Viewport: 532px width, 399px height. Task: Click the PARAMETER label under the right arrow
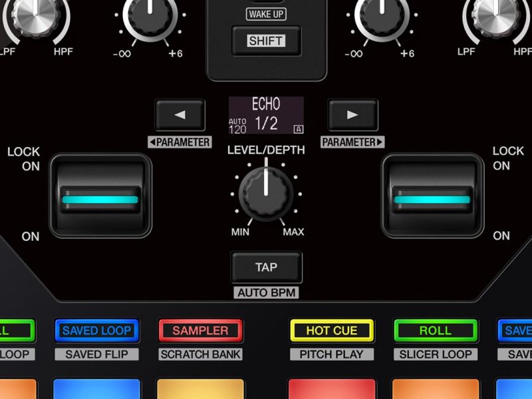tap(352, 142)
